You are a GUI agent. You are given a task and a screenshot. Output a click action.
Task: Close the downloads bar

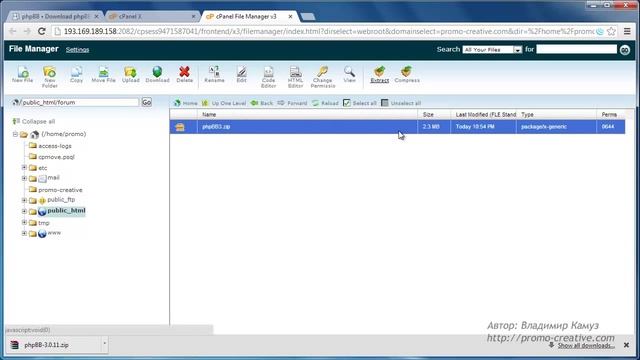[627, 345]
